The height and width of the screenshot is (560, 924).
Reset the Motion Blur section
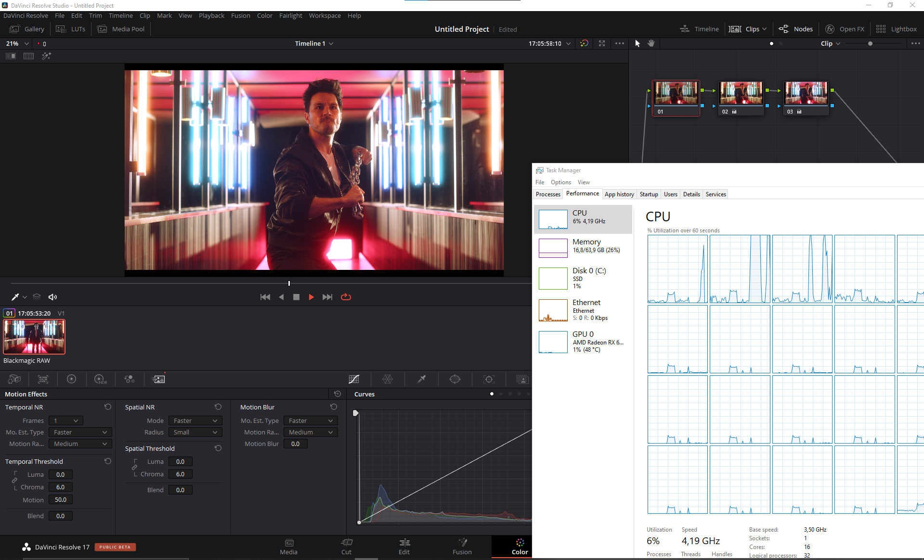click(x=334, y=407)
